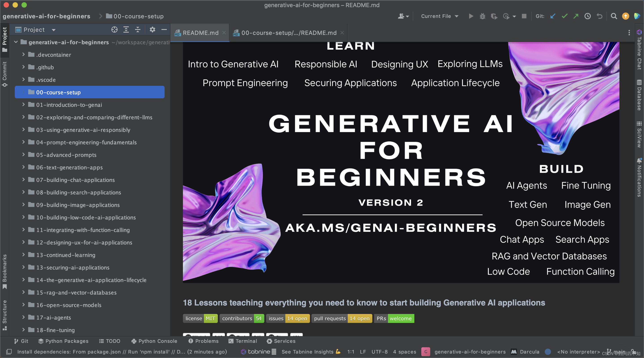
Task: Open the Current File run configuration dropdown
Action: (x=439, y=16)
